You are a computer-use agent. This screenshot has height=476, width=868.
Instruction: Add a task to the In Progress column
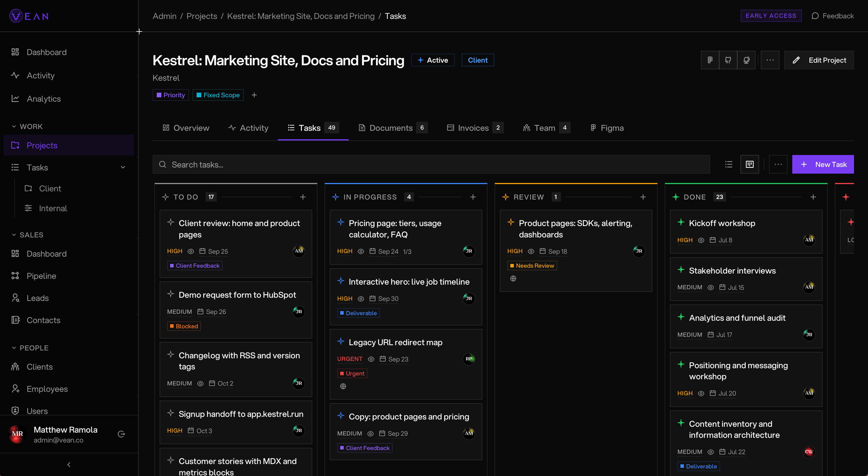click(x=473, y=197)
